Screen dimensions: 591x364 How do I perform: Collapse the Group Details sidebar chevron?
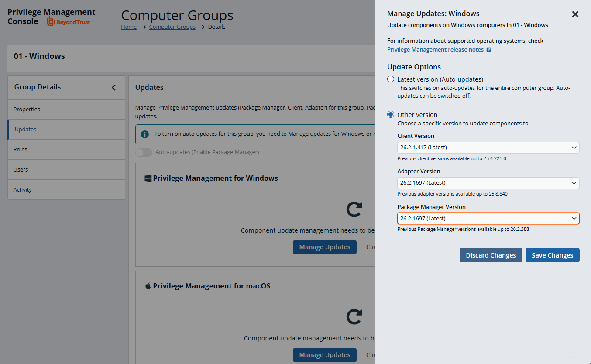[x=113, y=87]
